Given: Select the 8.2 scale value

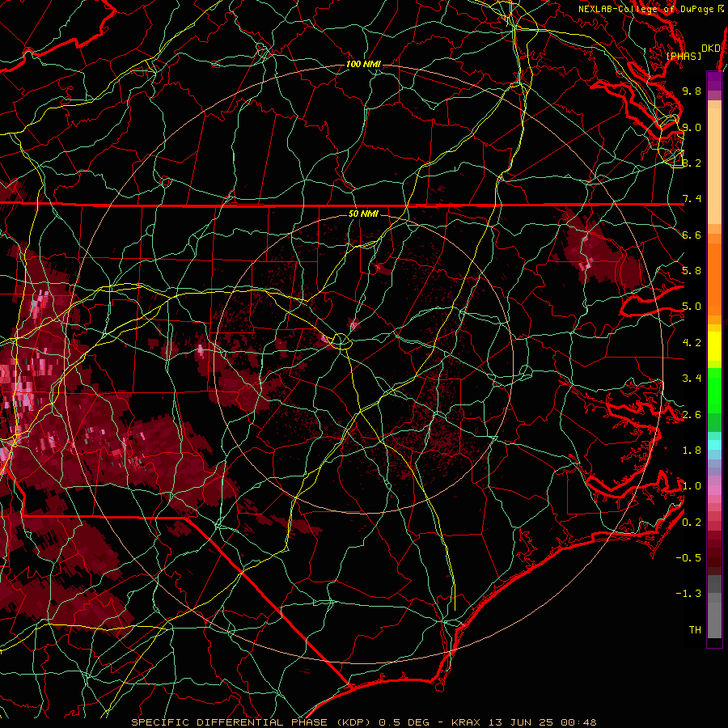Looking at the screenshot, I should point(692,163).
